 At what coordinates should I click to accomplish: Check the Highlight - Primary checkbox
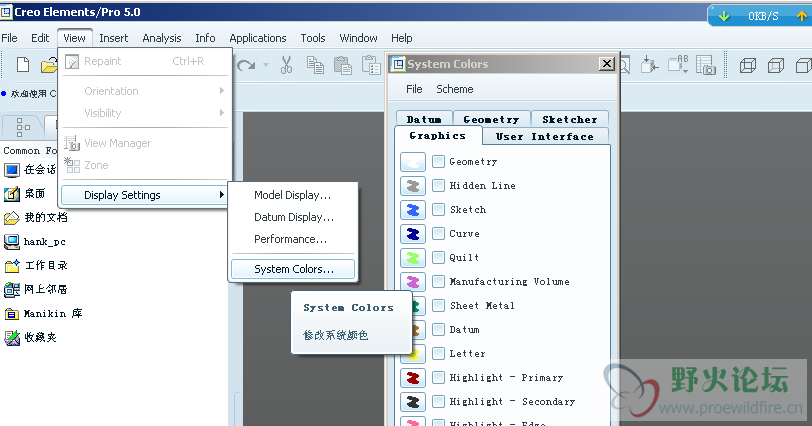[x=438, y=377]
